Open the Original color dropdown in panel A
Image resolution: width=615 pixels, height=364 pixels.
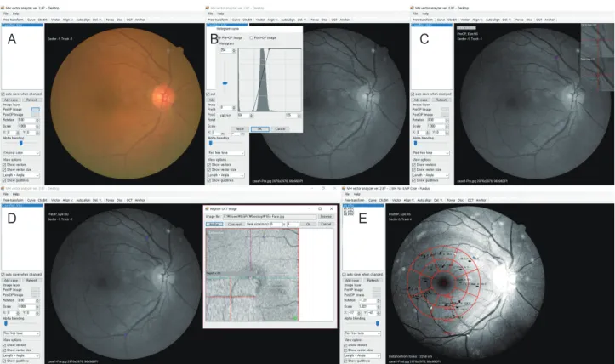click(x=21, y=153)
